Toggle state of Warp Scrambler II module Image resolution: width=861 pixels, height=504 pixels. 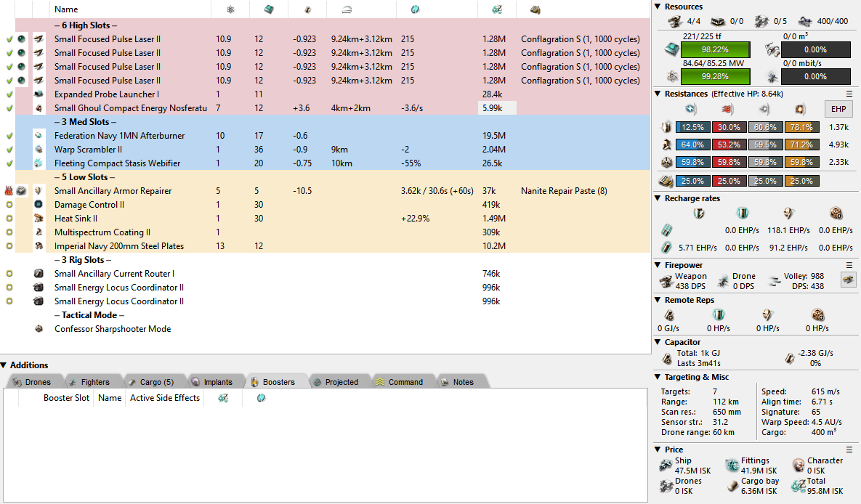(9, 150)
